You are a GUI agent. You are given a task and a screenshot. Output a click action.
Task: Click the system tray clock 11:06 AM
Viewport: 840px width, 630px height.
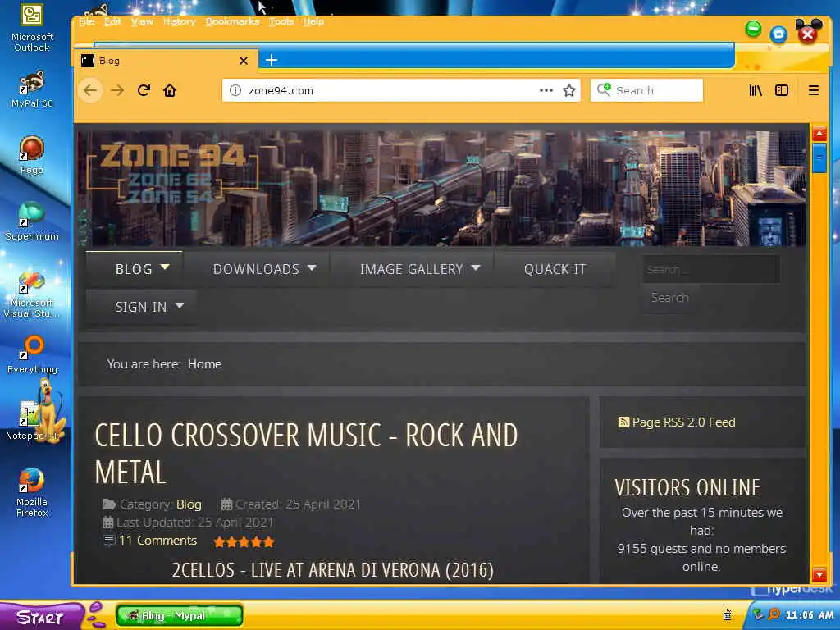click(809, 615)
